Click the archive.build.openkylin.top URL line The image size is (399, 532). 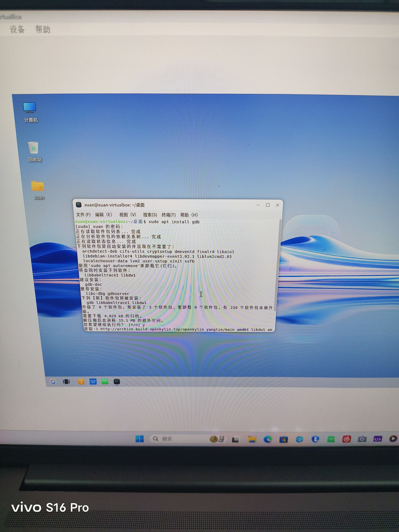tap(178, 329)
